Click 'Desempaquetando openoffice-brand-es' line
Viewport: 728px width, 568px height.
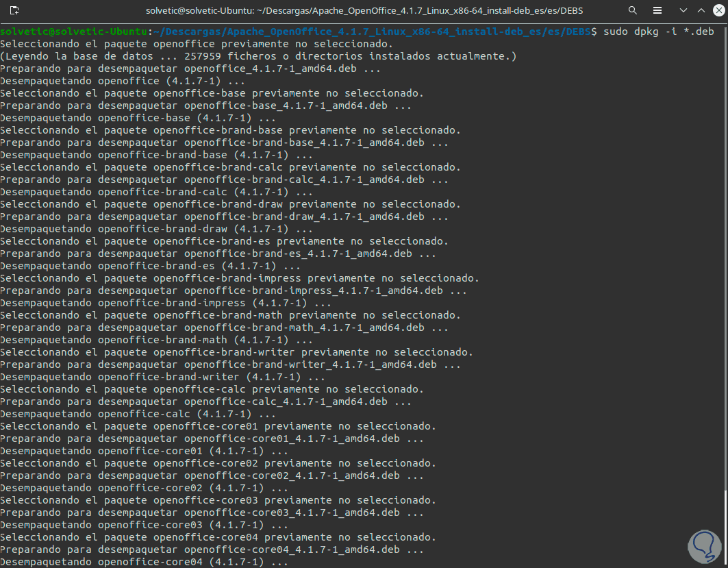tap(151, 266)
